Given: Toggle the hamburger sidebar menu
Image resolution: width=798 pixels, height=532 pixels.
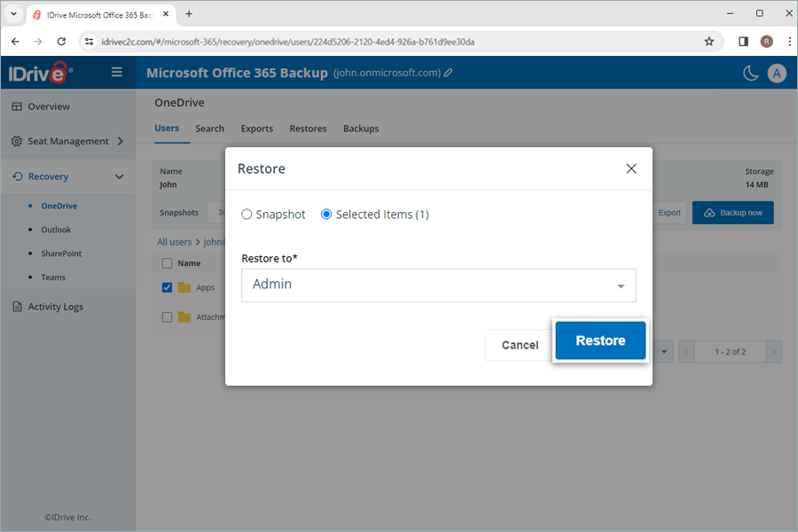Looking at the screenshot, I should [116, 73].
